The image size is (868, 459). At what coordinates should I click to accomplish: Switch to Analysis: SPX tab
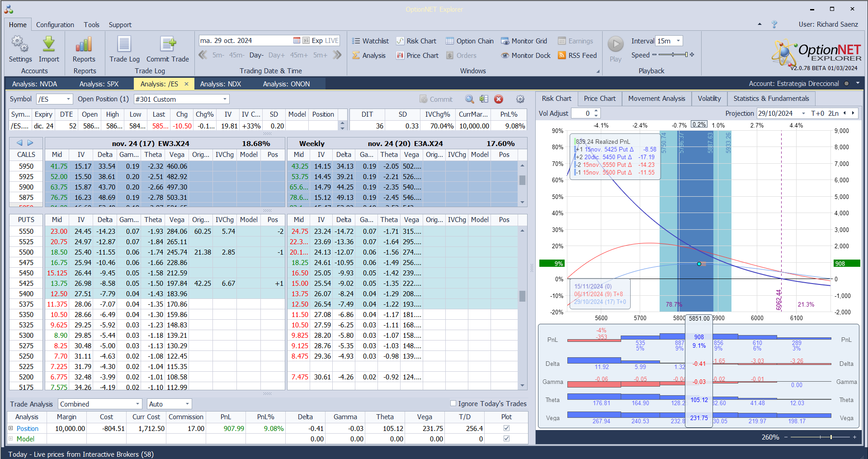coord(99,84)
